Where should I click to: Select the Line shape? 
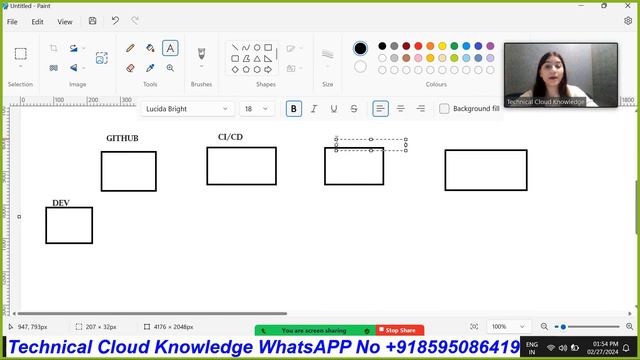point(235,48)
